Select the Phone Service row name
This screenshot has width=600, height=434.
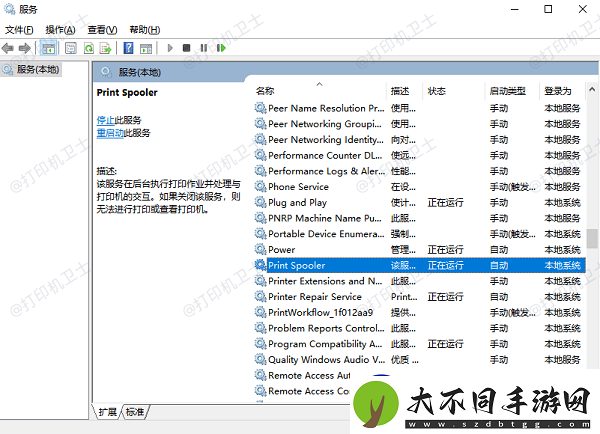pos(298,187)
